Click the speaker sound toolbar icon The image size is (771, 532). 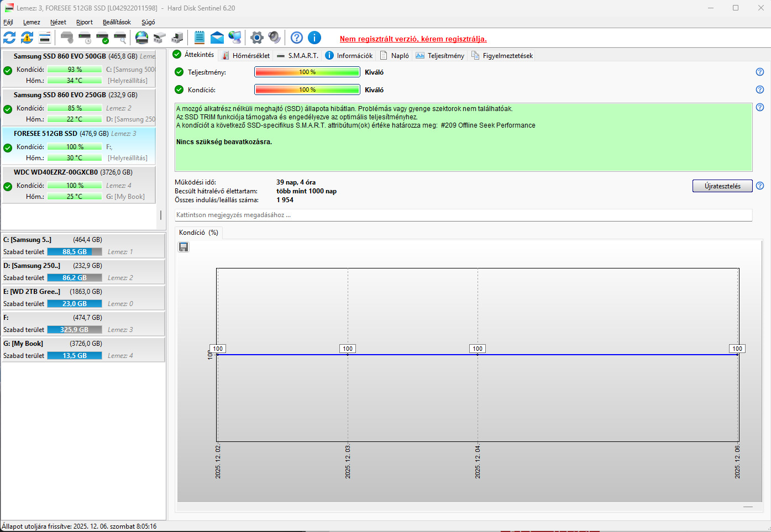coord(275,38)
